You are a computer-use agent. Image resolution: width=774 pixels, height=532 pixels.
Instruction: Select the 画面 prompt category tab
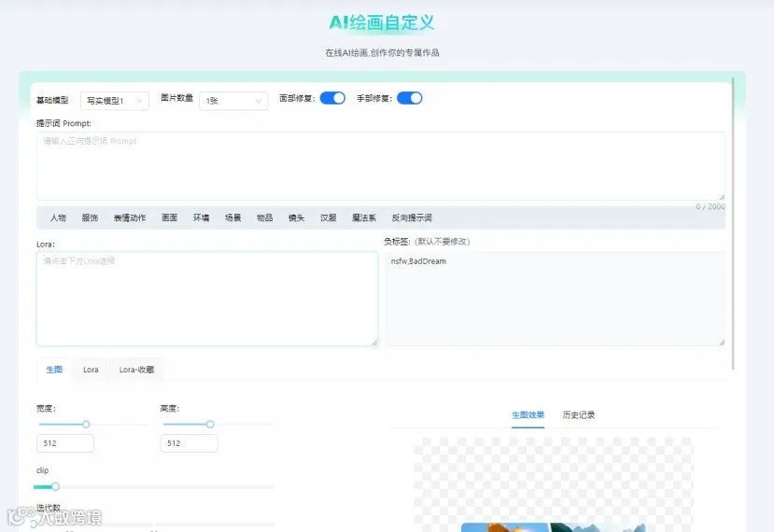[x=169, y=217]
